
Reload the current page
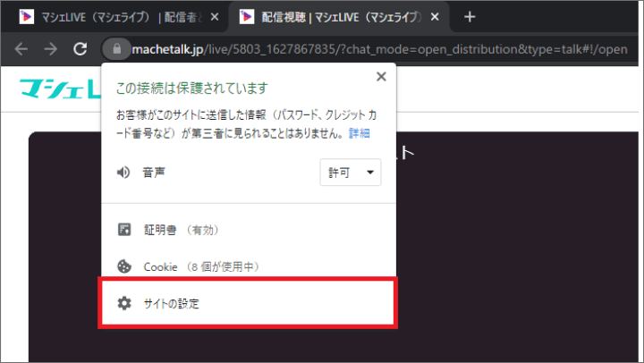[x=80, y=49]
